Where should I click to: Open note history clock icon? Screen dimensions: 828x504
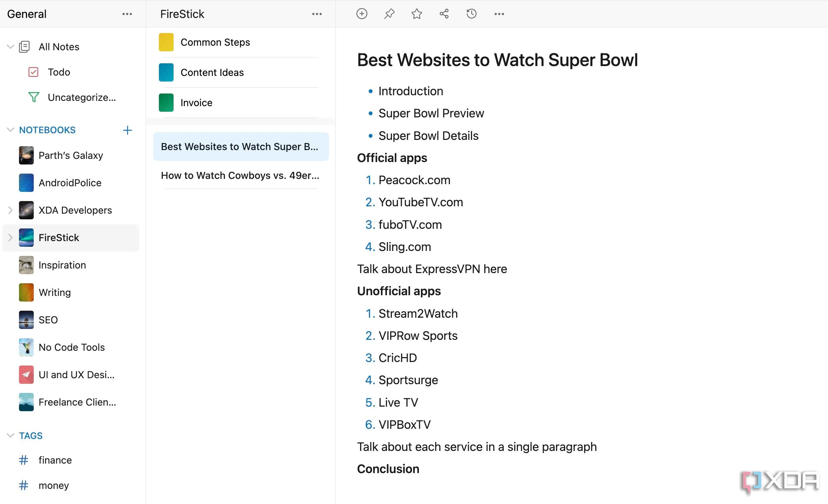471,14
